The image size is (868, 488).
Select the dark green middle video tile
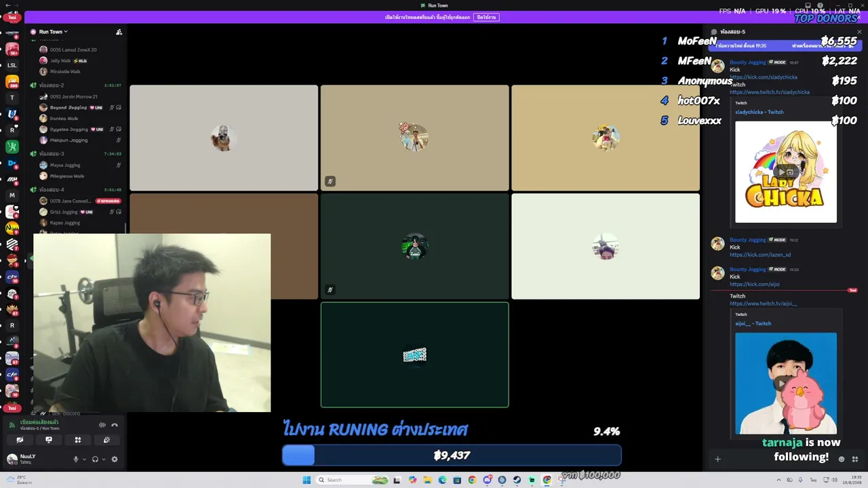point(414,246)
